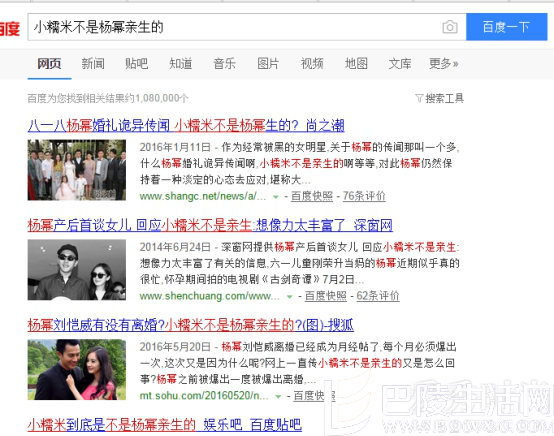Open the 文库 tab
The image size is (554, 436).
click(400, 64)
